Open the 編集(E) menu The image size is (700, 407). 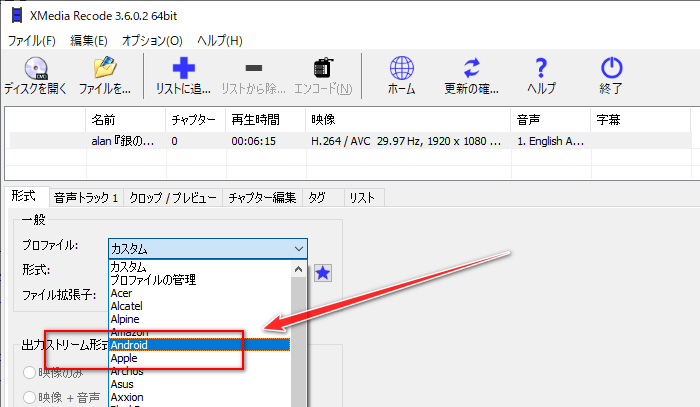(x=89, y=41)
